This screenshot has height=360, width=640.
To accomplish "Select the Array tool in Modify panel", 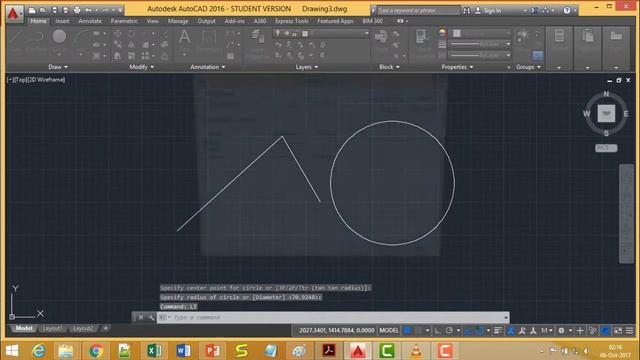I will [x=145, y=56].
